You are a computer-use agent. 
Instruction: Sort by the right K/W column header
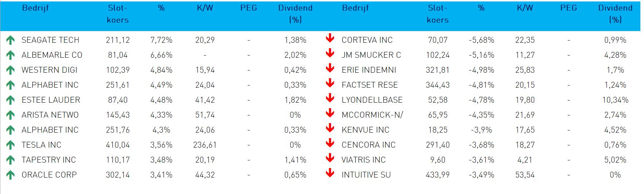[525, 8]
